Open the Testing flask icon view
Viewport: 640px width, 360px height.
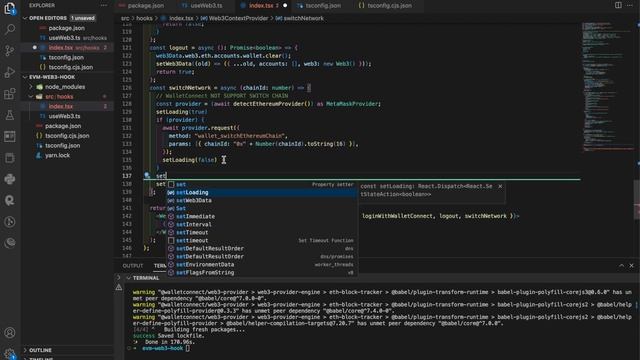9,115
